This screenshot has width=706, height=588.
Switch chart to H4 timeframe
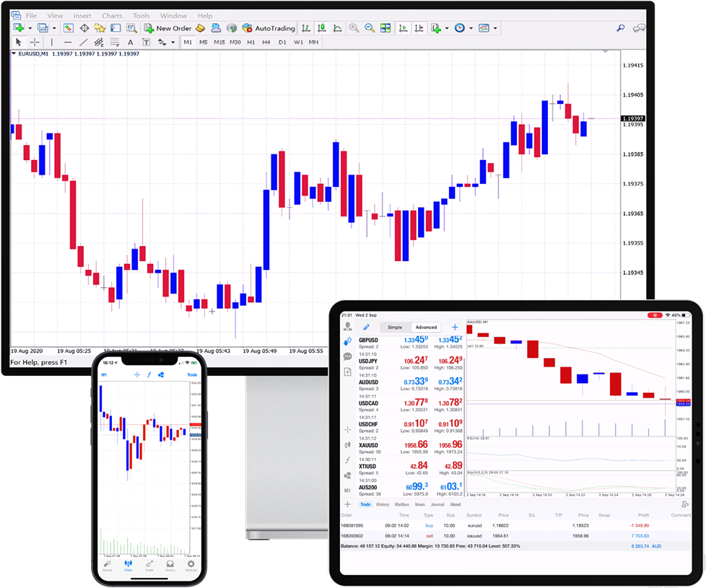point(266,42)
